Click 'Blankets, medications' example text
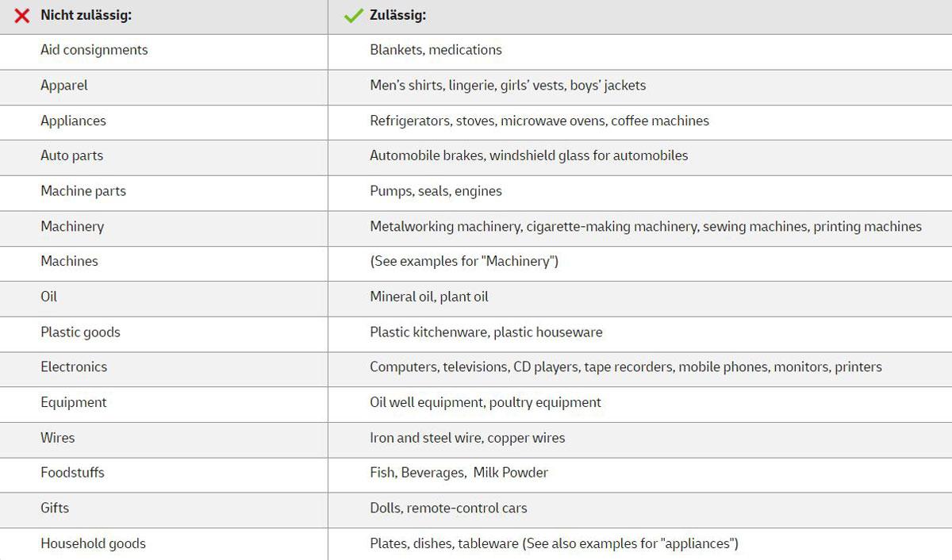952x560 pixels. (436, 50)
